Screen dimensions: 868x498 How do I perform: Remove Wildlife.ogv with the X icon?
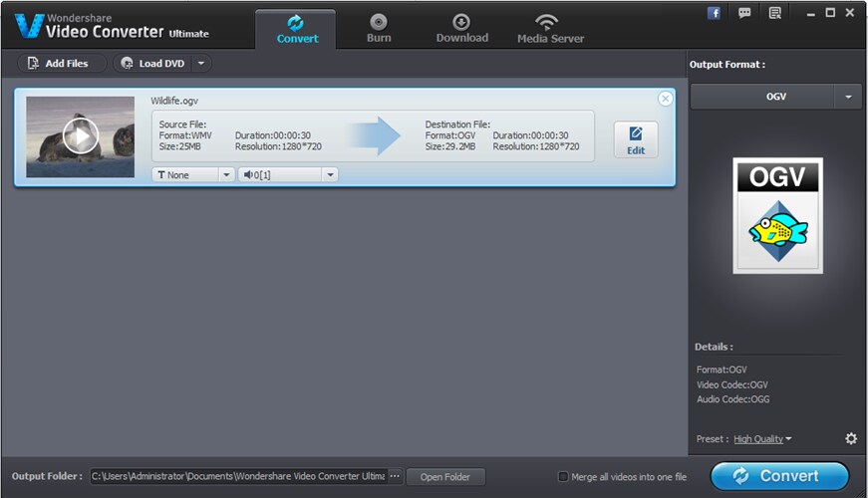coord(665,99)
